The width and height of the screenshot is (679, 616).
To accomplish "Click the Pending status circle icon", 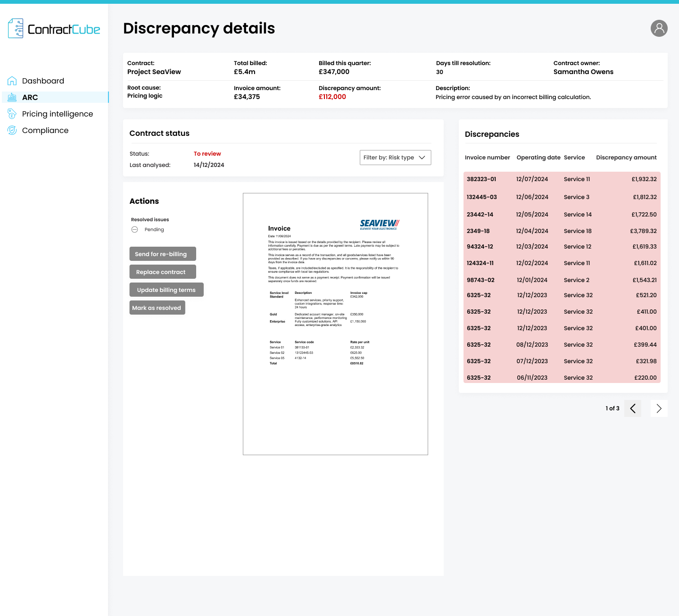I will click(135, 230).
